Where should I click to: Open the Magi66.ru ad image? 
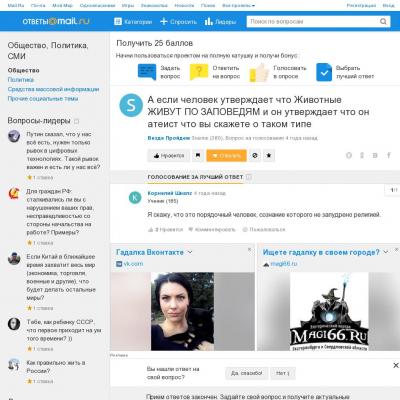[329, 311]
